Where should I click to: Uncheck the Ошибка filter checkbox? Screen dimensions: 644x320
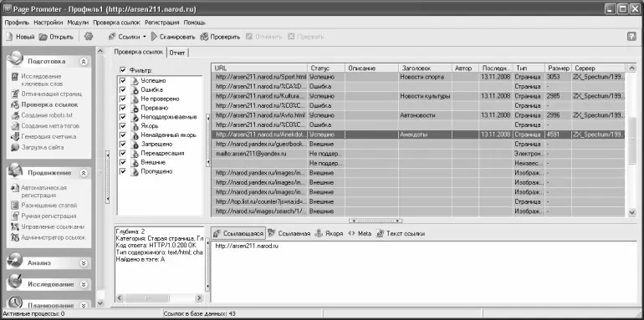click(x=122, y=90)
